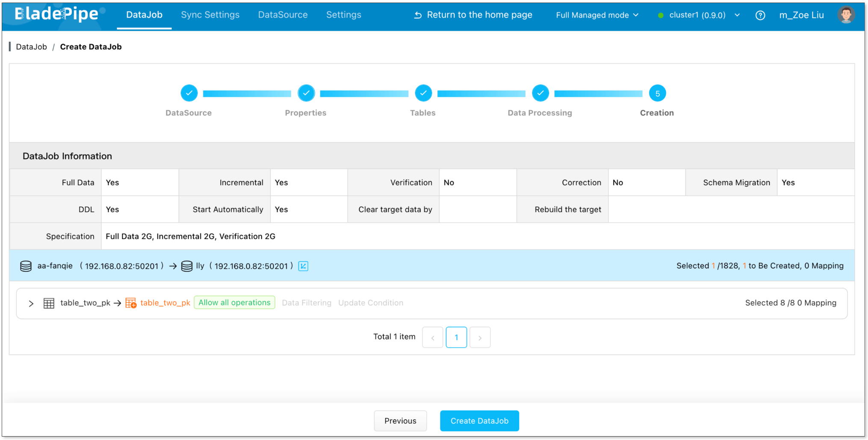The image size is (868, 440).
Task: Jump to the Data Processing step
Action: pos(540,93)
